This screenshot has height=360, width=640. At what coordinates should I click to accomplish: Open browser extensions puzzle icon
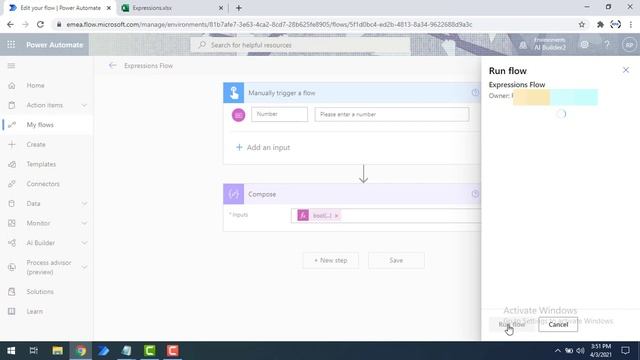tap(600, 24)
